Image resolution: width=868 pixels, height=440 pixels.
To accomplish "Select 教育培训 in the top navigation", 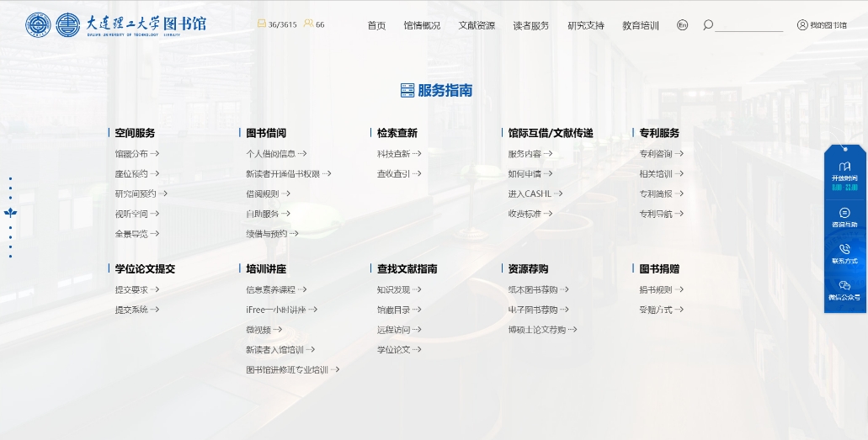I will point(641,25).
